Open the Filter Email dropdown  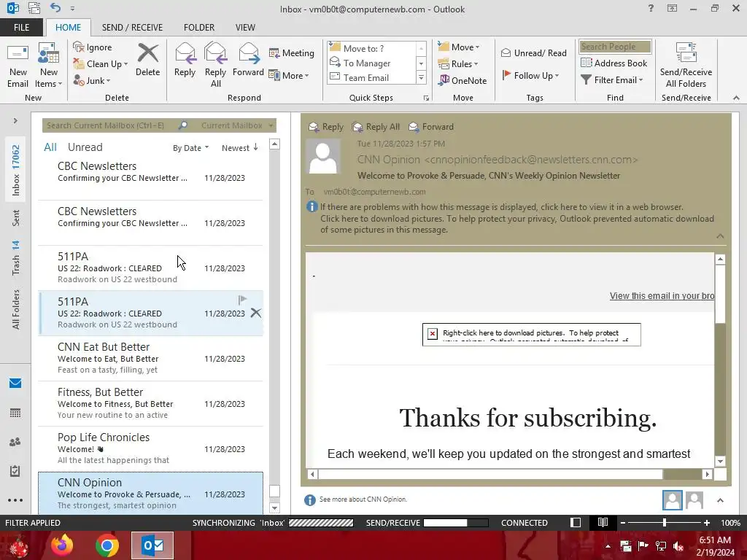612,80
